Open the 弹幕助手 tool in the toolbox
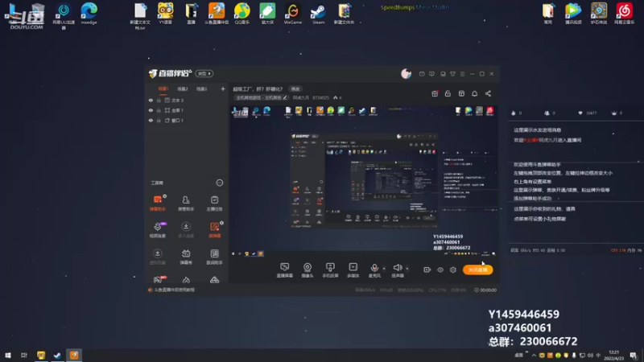The height and width of the screenshot is (362, 644). (x=158, y=203)
